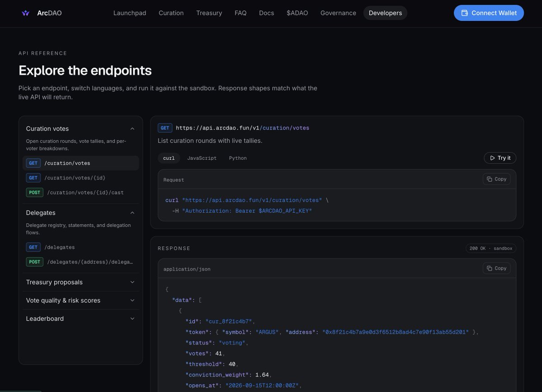Viewport: 542px width, 392px height.
Task: Open the Curation nav item
Action: pyautogui.click(x=171, y=13)
